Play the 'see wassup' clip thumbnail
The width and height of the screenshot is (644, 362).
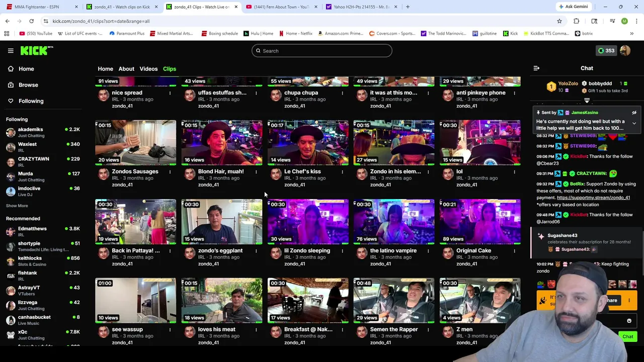136,301
